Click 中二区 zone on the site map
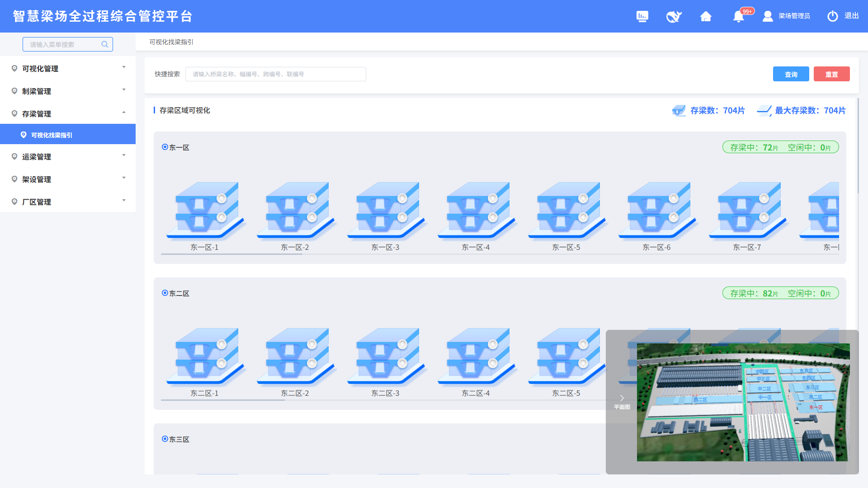 (764, 389)
